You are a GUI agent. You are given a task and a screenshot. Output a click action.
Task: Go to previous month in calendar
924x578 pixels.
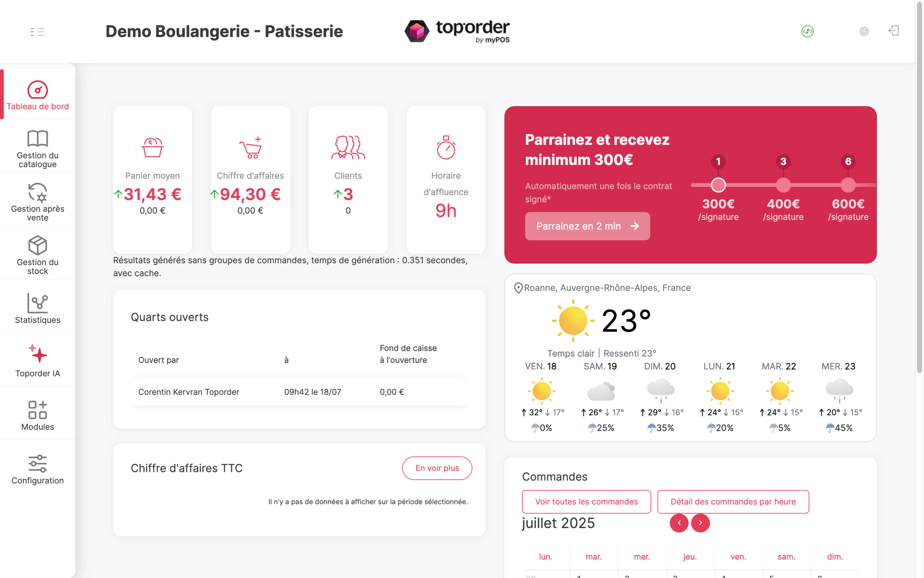(x=679, y=522)
